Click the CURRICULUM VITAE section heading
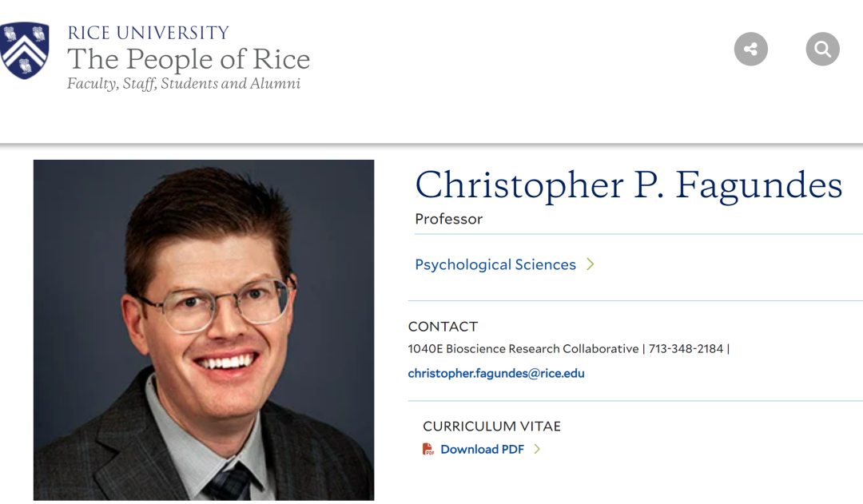This screenshot has height=504, width=863. pos(491,427)
